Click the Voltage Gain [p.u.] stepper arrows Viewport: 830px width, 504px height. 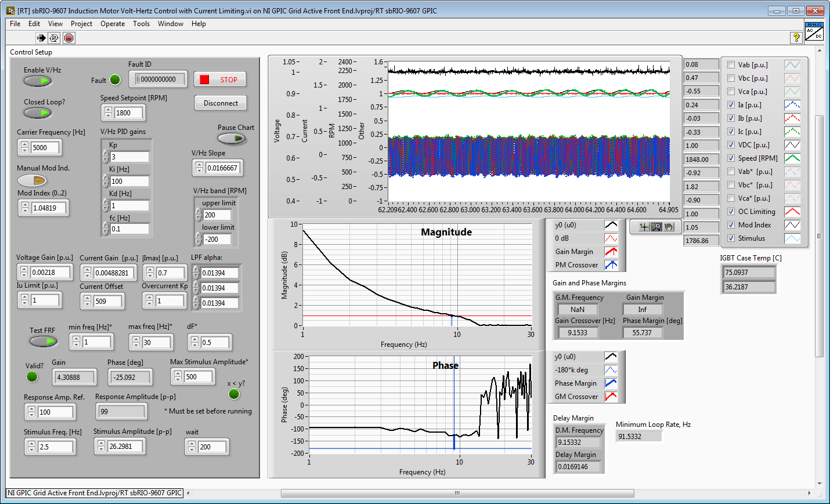(24, 273)
